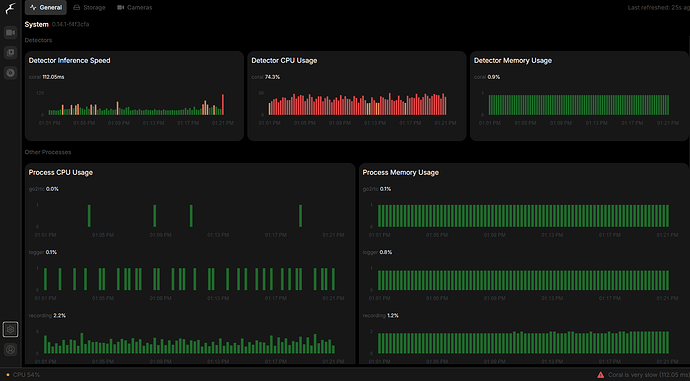Screen dimensions: 690x381
Task: Click the System heading
Action: pos(37,24)
